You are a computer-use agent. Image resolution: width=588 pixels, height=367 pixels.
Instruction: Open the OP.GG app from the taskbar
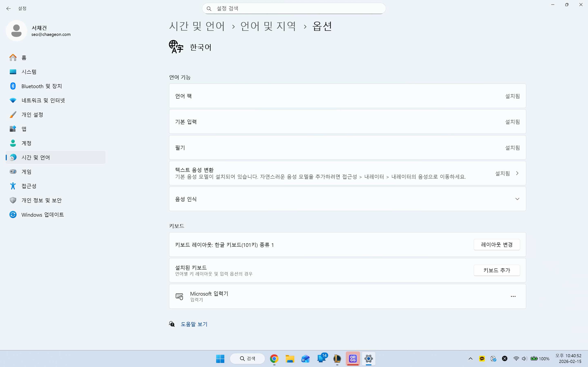353,358
